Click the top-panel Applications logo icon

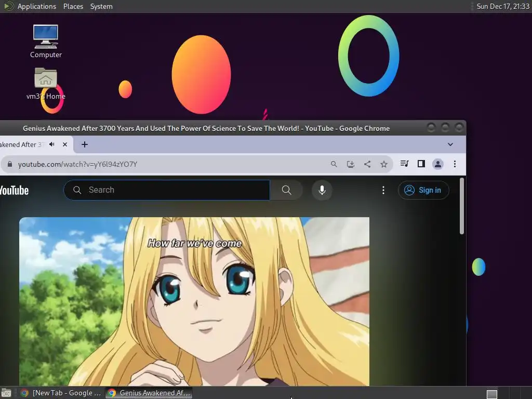[8, 6]
